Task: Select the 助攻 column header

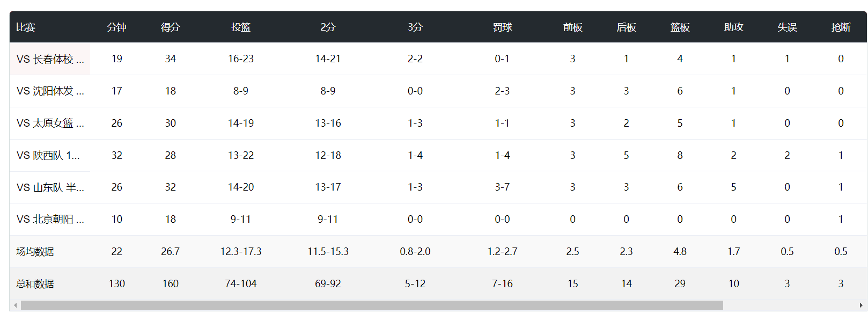Action: (734, 27)
